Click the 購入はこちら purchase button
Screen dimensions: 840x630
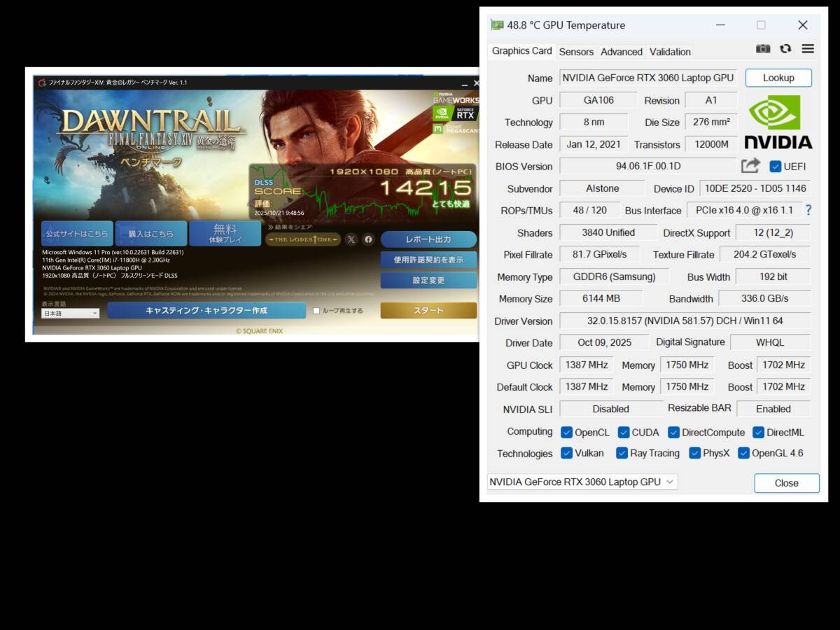coord(151,234)
